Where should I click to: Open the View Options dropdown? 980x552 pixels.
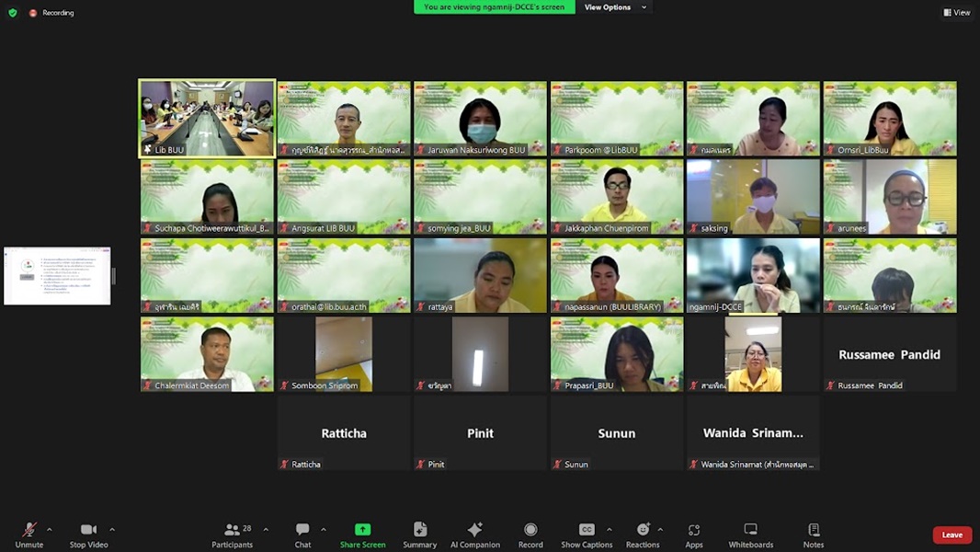[x=615, y=7]
